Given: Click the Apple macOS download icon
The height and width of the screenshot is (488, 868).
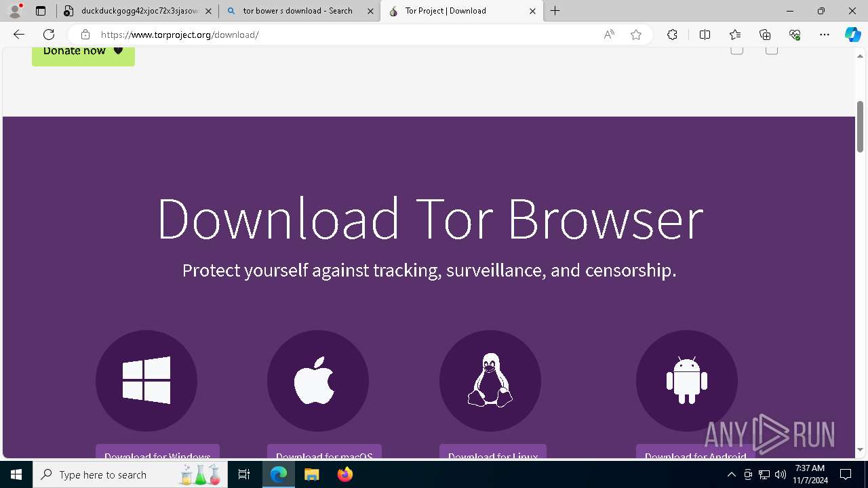Looking at the screenshot, I should 318,380.
